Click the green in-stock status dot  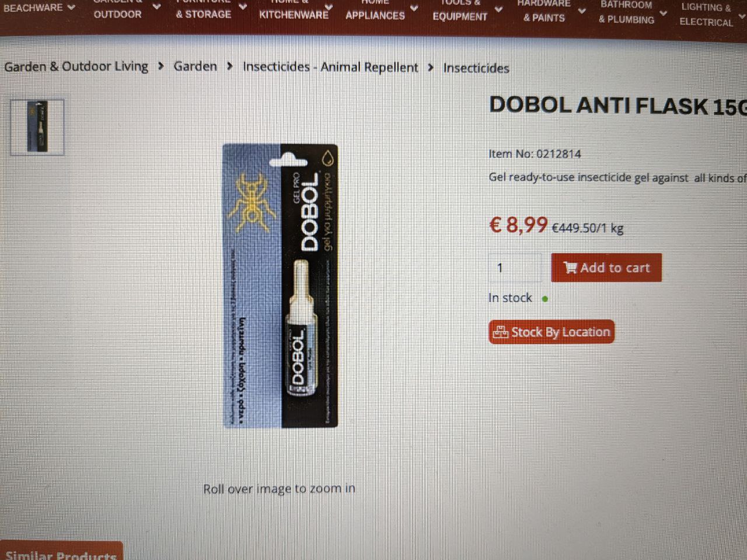544,299
